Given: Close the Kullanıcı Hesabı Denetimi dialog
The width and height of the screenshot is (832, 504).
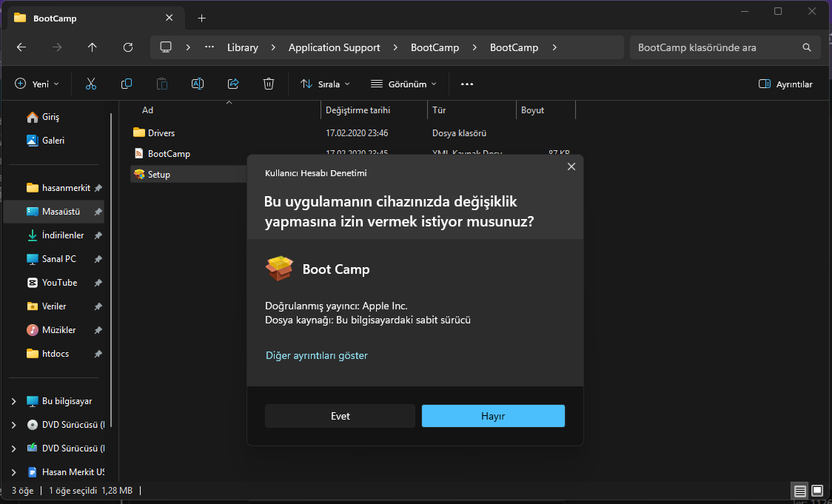Looking at the screenshot, I should coord(571,167).
